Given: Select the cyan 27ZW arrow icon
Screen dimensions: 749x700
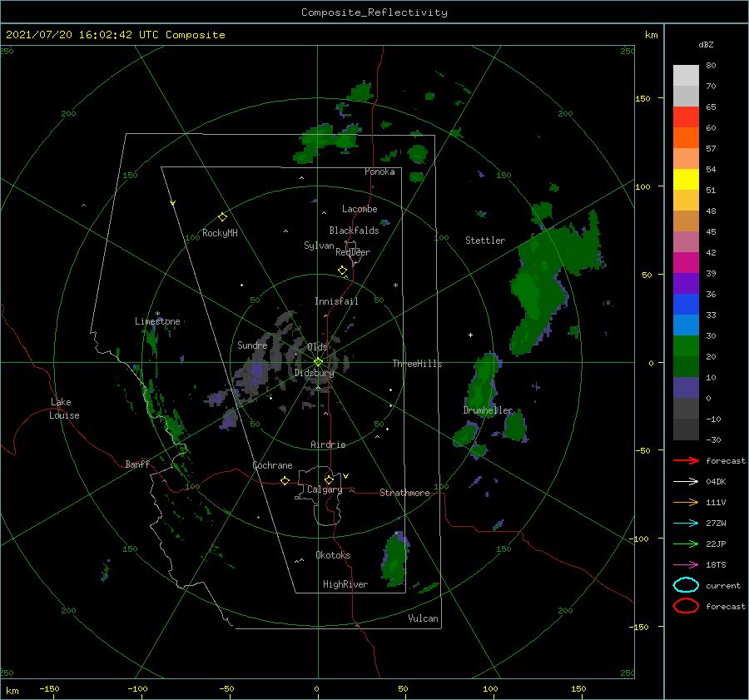Looking at the screenshot, I should [686, 524].
